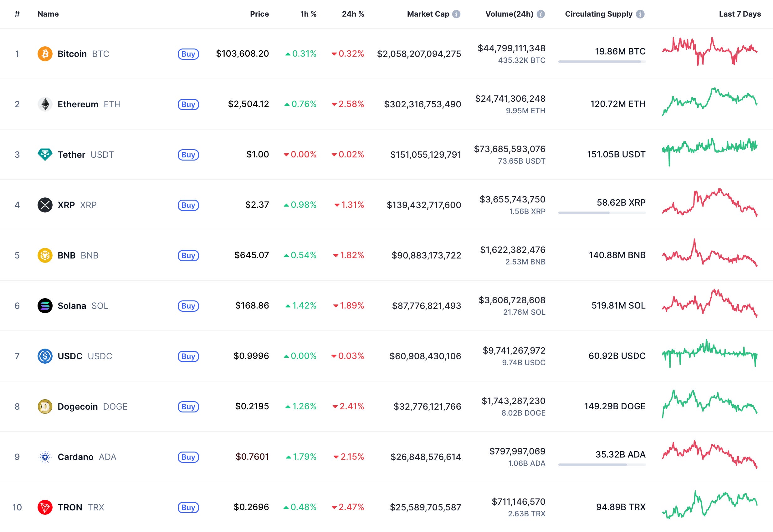Click Buy button in the XRP row
This screenshot has height=532, width=773.
(188, 205)
